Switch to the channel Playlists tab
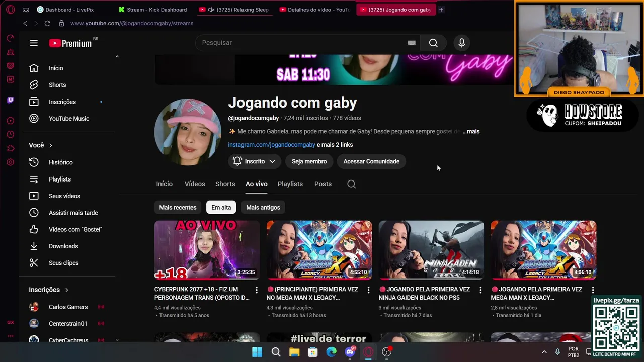644x362 pixels. click(290, 184)
